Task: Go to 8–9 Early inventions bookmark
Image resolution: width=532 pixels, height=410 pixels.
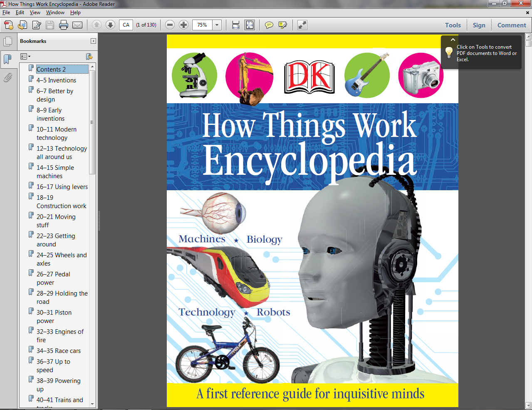Action: tap(50, 114)
